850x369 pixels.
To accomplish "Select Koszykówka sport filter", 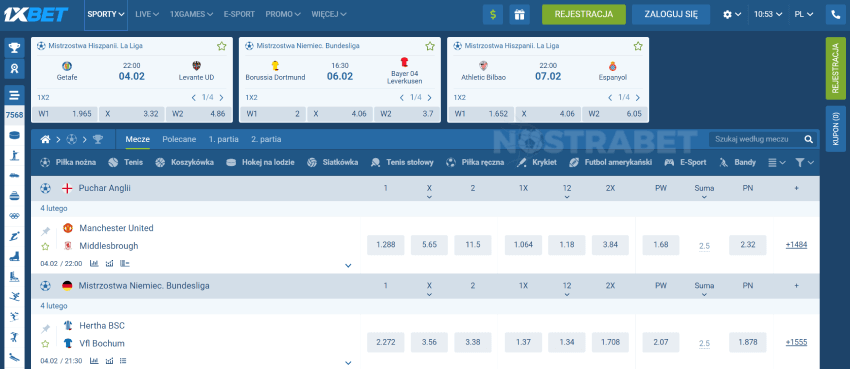I will pyautogui.click(x=184, y=162).
